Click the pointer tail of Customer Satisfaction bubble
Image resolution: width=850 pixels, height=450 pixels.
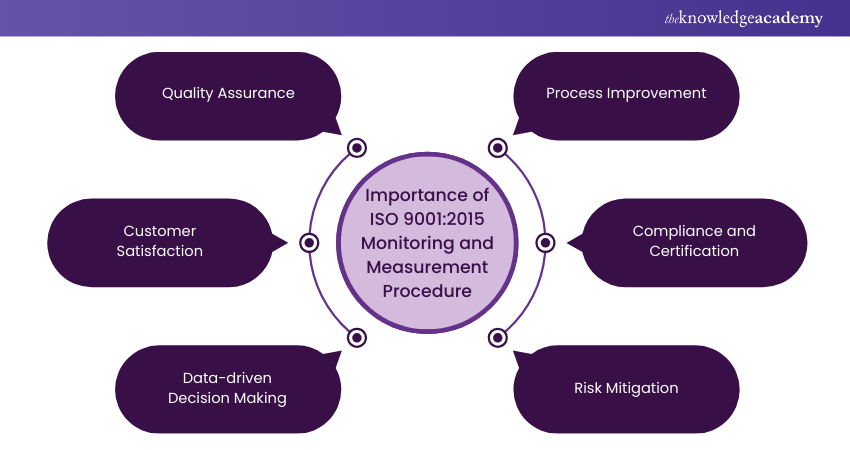tap(280, 242)
